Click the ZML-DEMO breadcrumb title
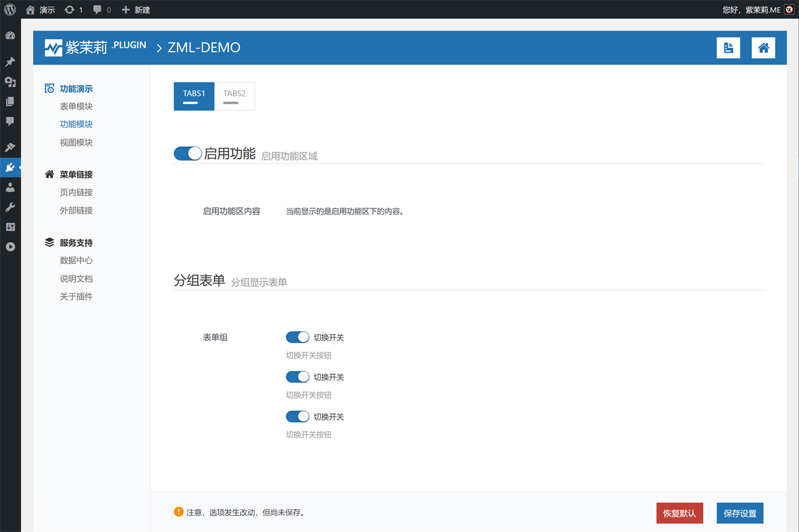The height and width of the screenshot is (532, 799). point(204,48)
